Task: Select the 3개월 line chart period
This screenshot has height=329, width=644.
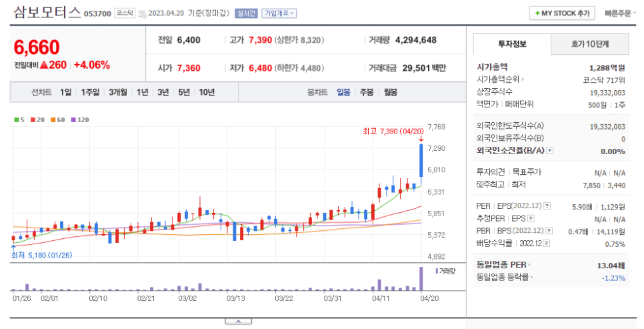Action: [x=118, y=92]
